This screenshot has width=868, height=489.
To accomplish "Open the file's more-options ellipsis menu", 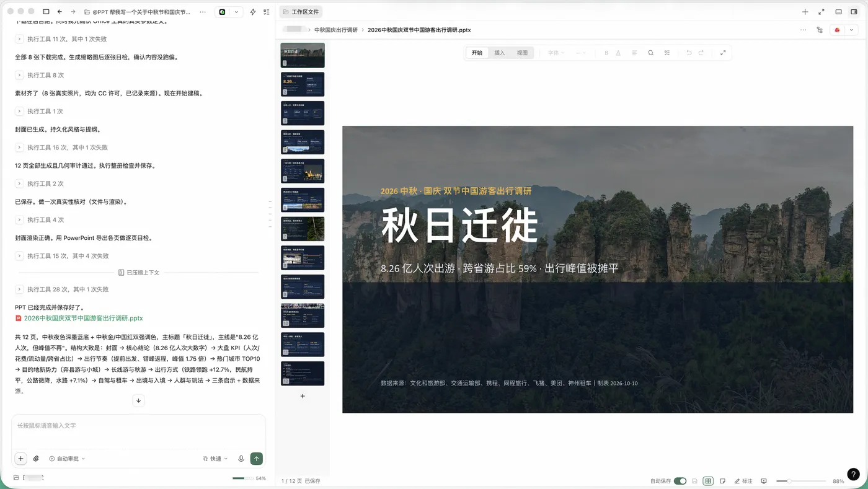I will (x=804, y=30).
